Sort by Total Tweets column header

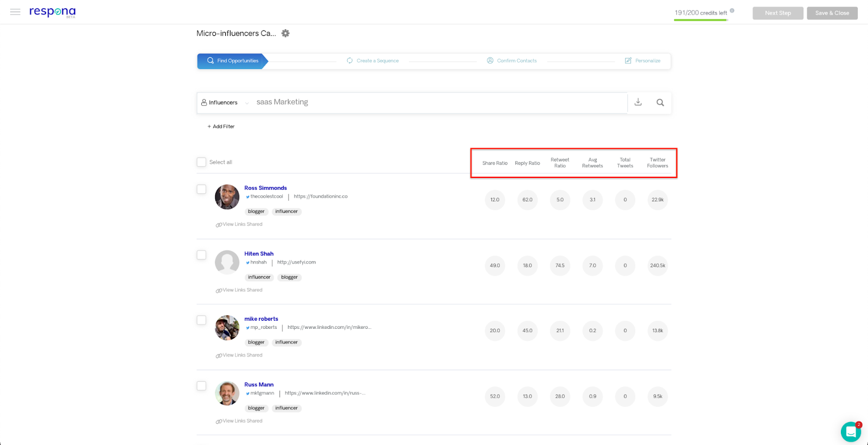625,163
